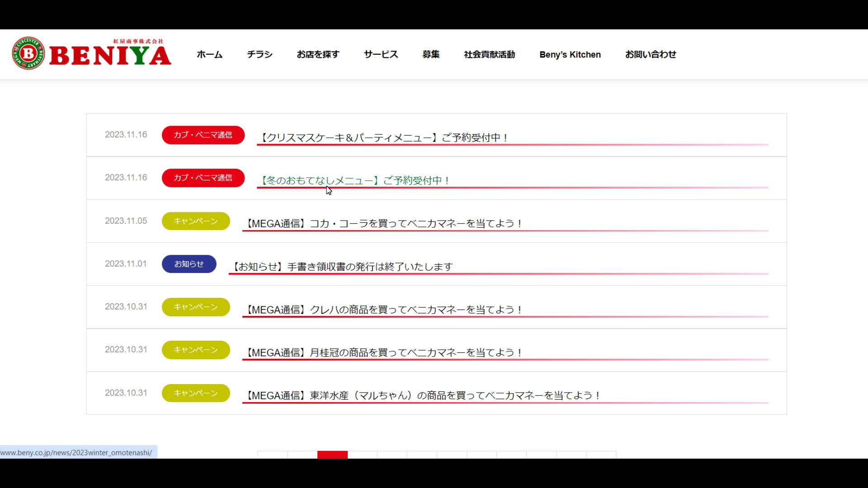Click カブ・ベニマ通信 tag on winter omotenashi row

click(x=203, y=178)
